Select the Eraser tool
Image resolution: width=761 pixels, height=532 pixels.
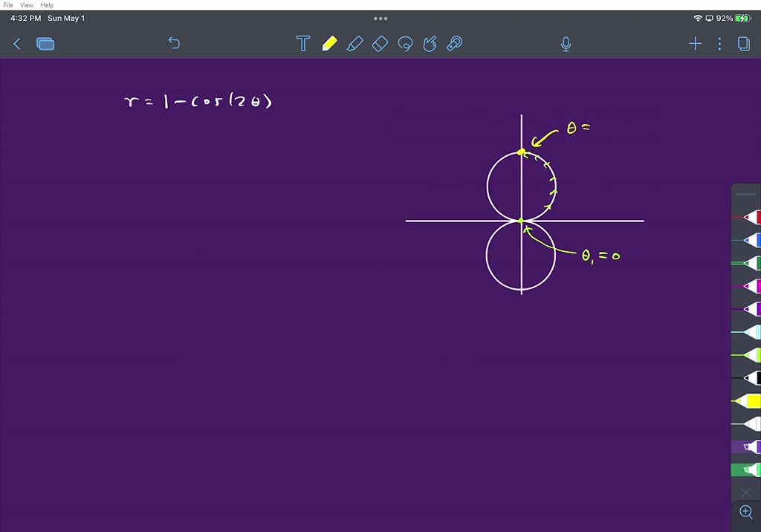coord(380,44)
